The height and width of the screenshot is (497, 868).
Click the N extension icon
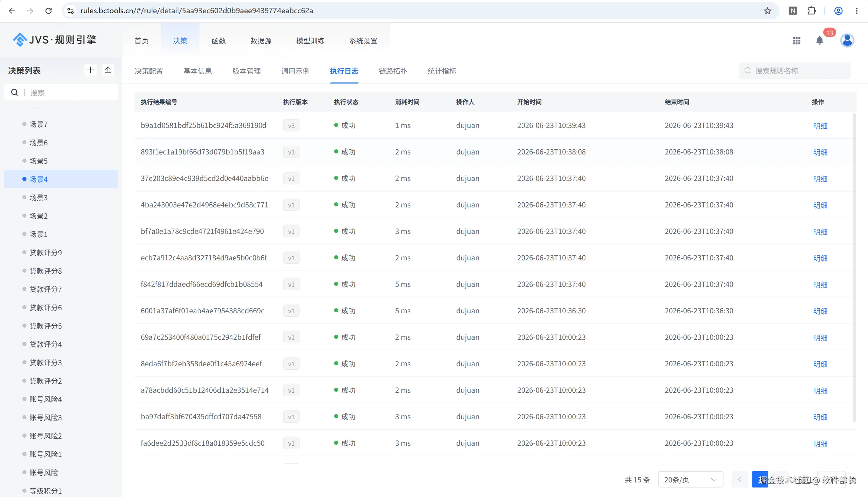pos(793,11)
